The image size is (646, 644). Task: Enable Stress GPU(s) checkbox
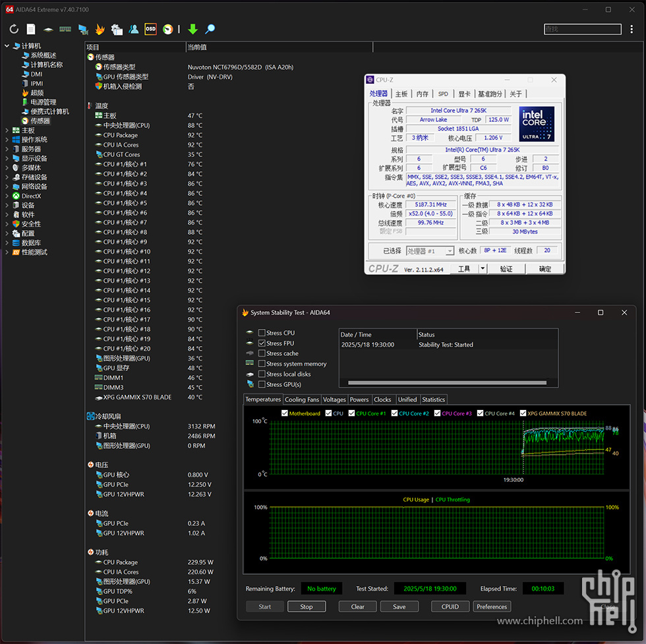click(x=262, y=384)
